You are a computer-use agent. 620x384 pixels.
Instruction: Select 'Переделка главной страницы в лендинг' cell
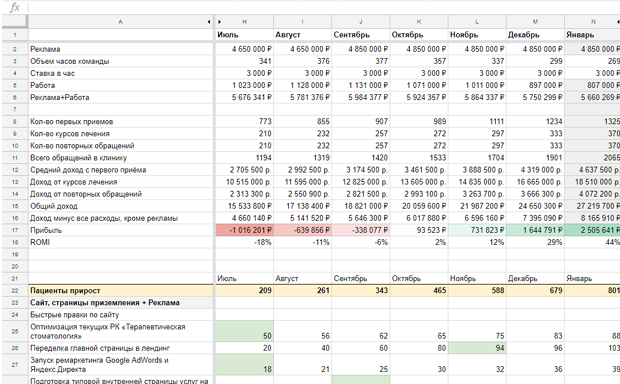[x=121, y=348]
